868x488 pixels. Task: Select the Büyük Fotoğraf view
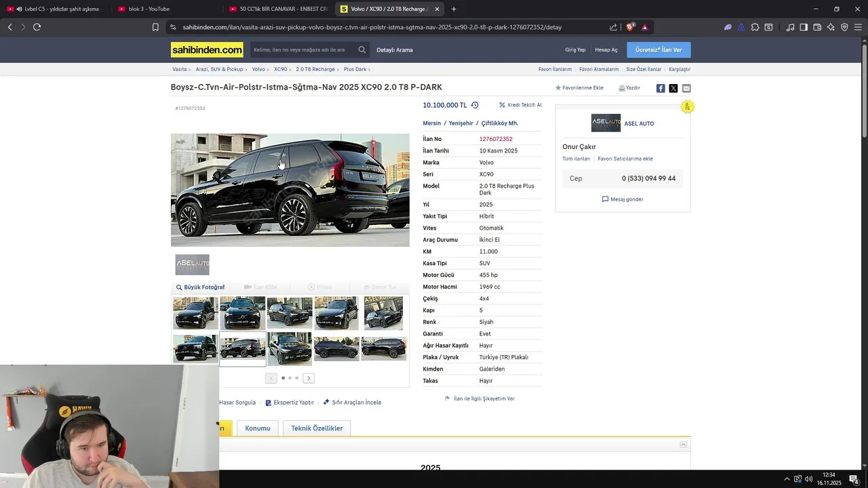coord(200,287)
